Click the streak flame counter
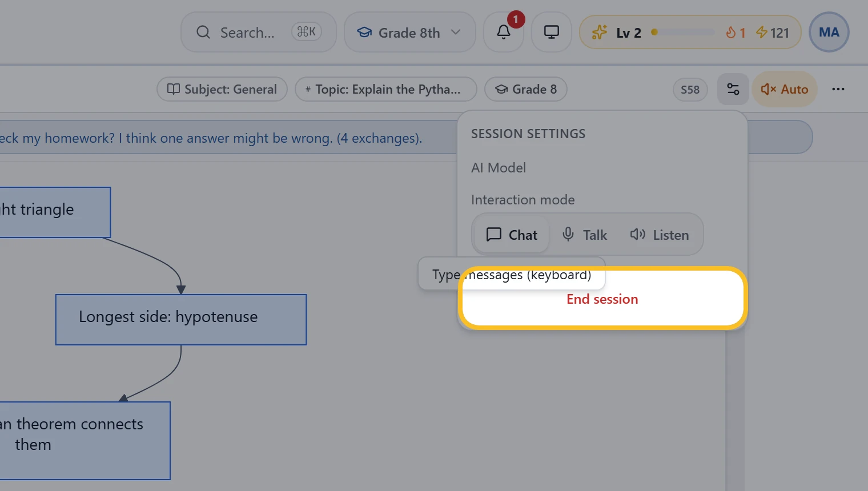 736,33
